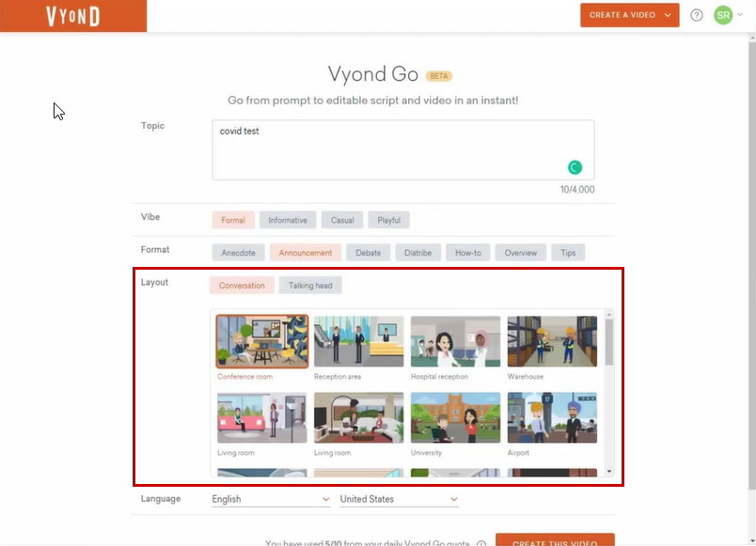The image size is (756, 546).
Task: Switch layout to Talking head
Action: [x=310, y=286]
